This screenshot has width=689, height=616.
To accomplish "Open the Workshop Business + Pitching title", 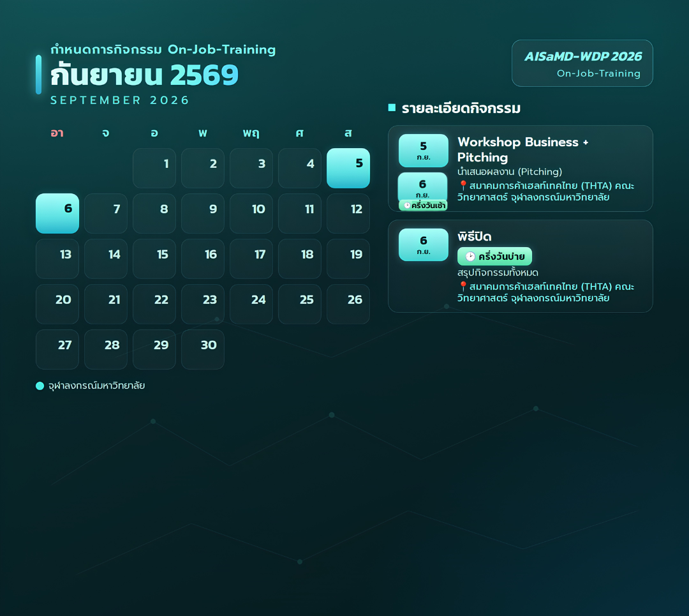I will tap(522, 149).
